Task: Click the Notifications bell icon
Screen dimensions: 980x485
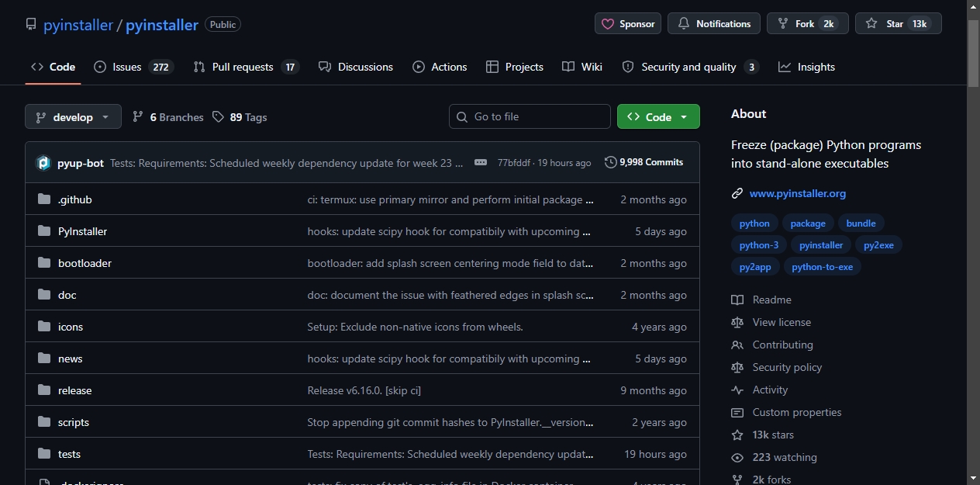Action: tap(684, 24)
